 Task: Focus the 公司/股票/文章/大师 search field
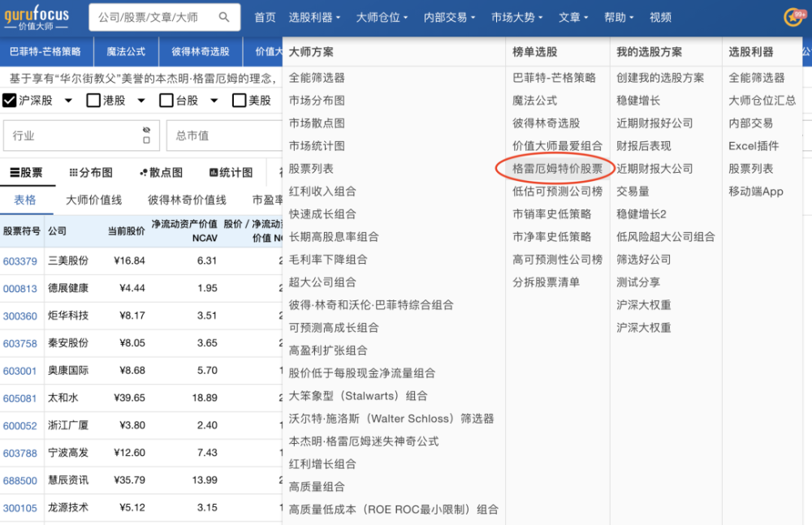click(x=154, y=17)
